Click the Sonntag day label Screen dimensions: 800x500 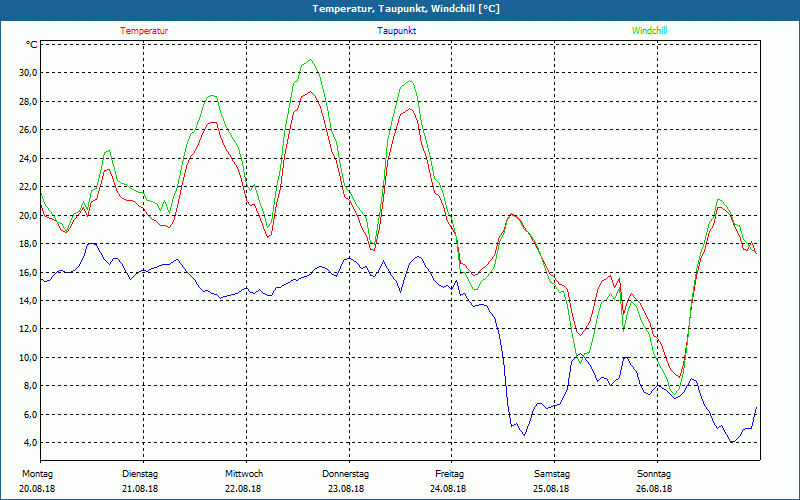click(654, 474)
